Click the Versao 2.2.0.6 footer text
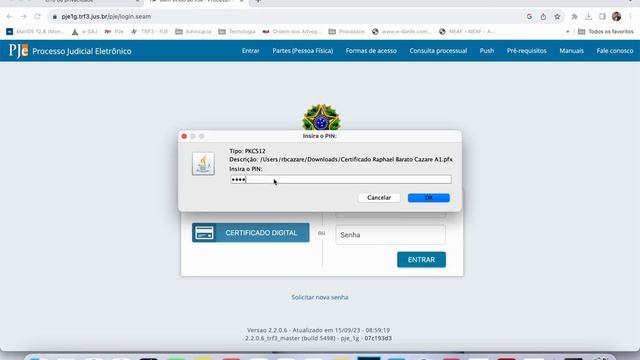Screen dimensions: 640x360 318,330
